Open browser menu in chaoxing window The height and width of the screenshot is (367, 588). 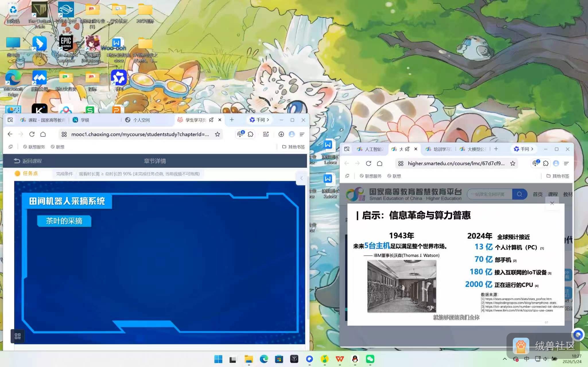[302, 134]
